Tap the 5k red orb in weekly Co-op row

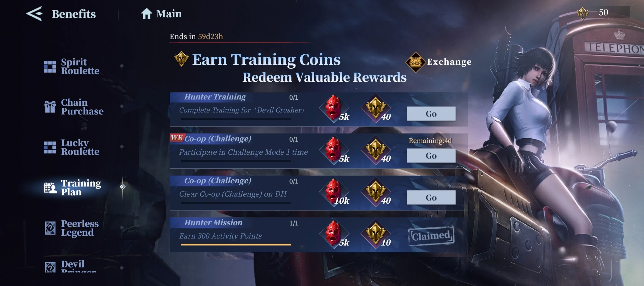(334, 150)
